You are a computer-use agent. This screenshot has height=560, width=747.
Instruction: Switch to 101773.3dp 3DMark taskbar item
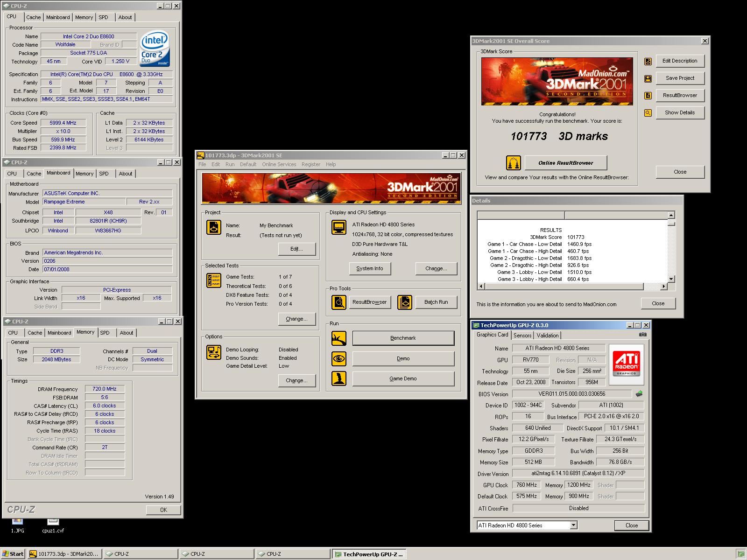pos(64,554)
